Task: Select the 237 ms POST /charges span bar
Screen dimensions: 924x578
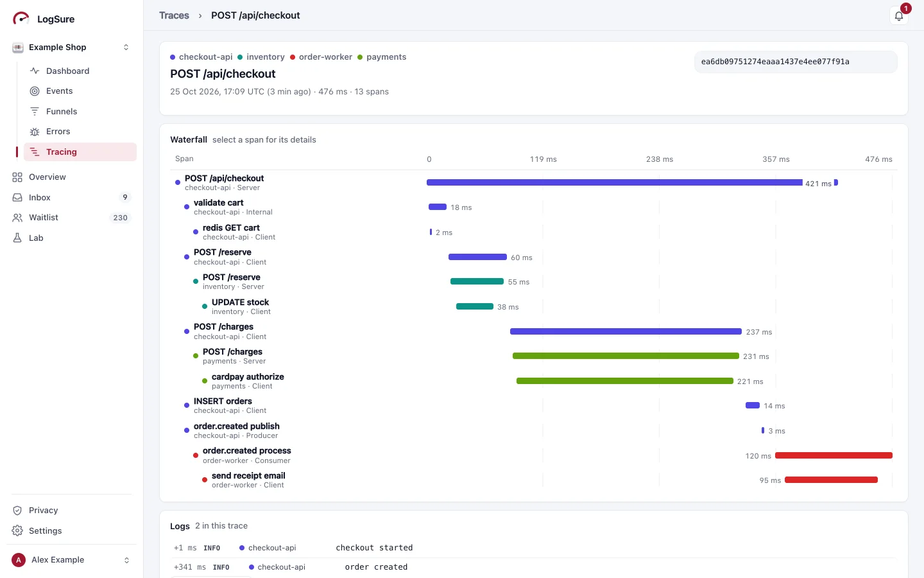Action: [626, 331]
